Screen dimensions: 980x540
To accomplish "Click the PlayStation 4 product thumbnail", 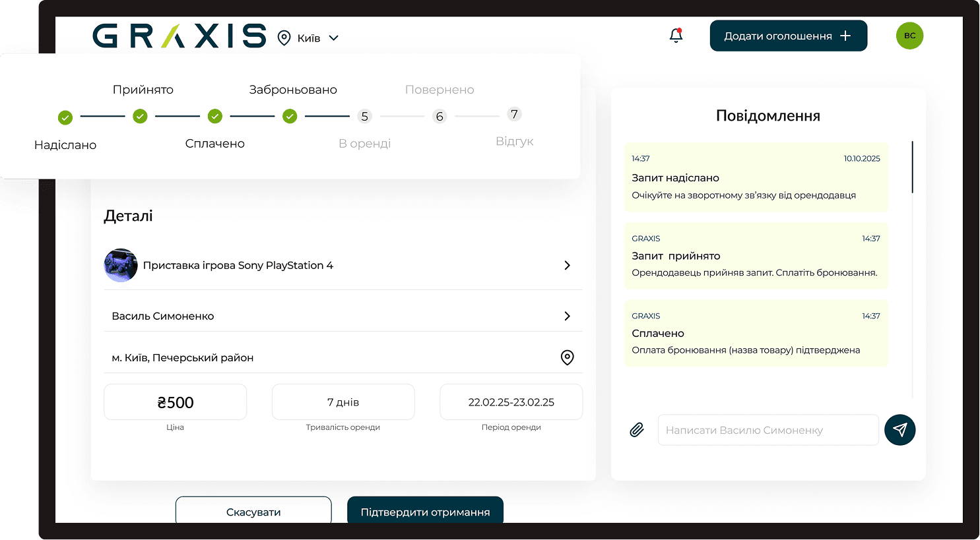I will click(121, 265).
